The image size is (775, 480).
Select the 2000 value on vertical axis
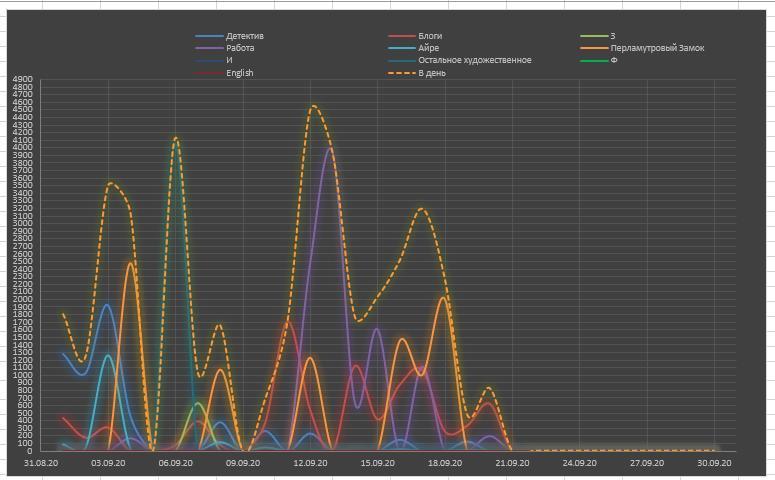[x=23, y=299]
